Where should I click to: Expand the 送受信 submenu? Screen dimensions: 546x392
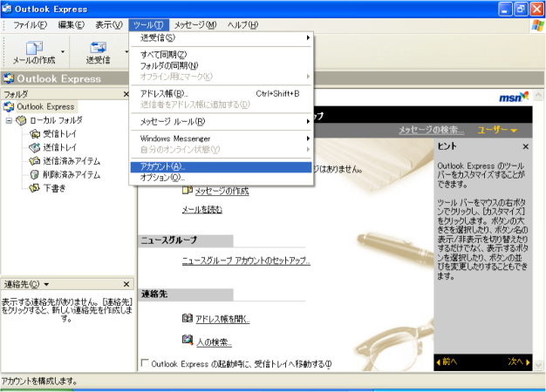[x=308, y=37]
